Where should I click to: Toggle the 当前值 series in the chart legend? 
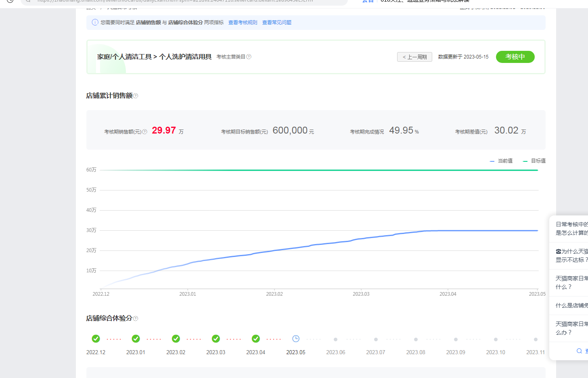(x=501, y=161)
